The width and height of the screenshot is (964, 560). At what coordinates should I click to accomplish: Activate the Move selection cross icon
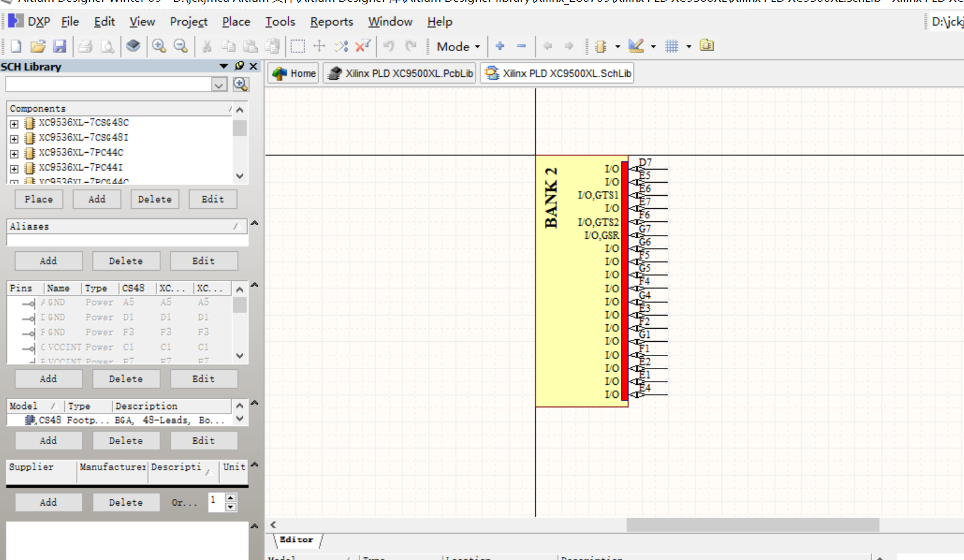[x=319, y=46]
